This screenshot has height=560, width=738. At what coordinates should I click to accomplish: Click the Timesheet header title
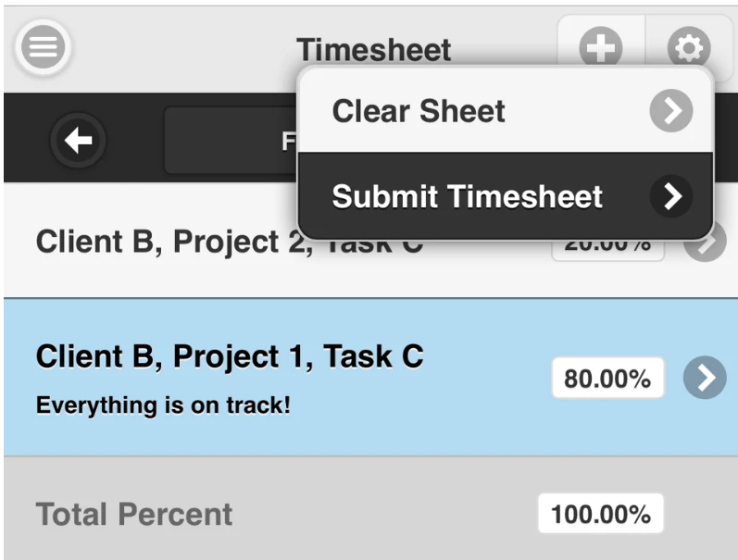tap(374, 49)
